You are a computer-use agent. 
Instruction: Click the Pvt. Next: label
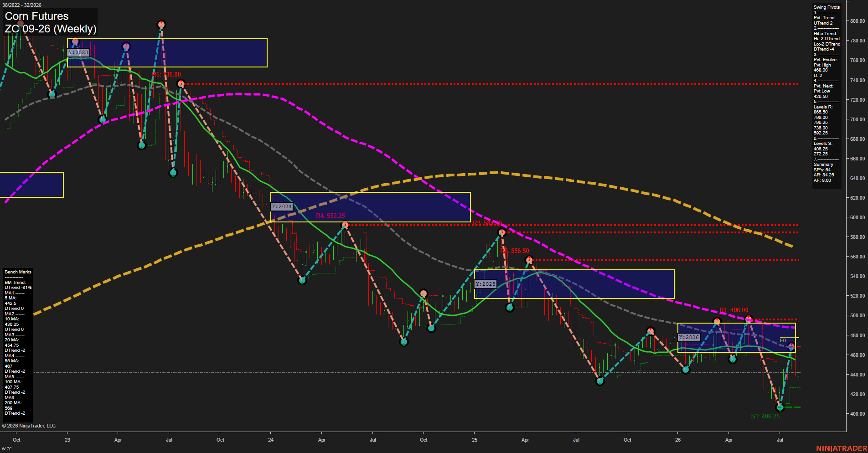(823, 86)
